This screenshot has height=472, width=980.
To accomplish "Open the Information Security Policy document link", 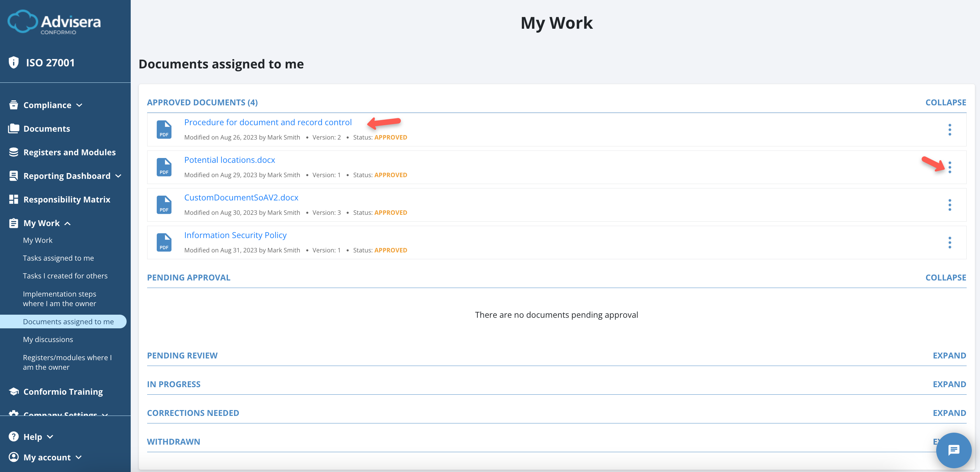I will pyautogui.click(x=235, y=235).
